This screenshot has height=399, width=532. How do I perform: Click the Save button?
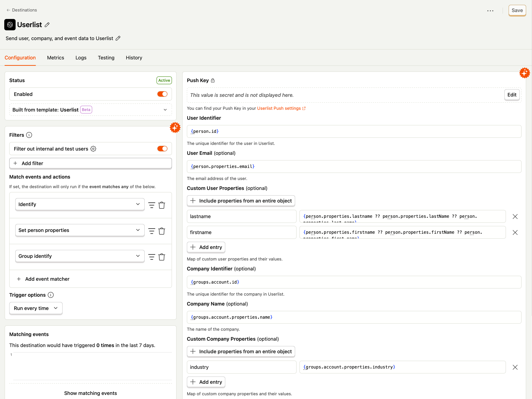(517, 10)
